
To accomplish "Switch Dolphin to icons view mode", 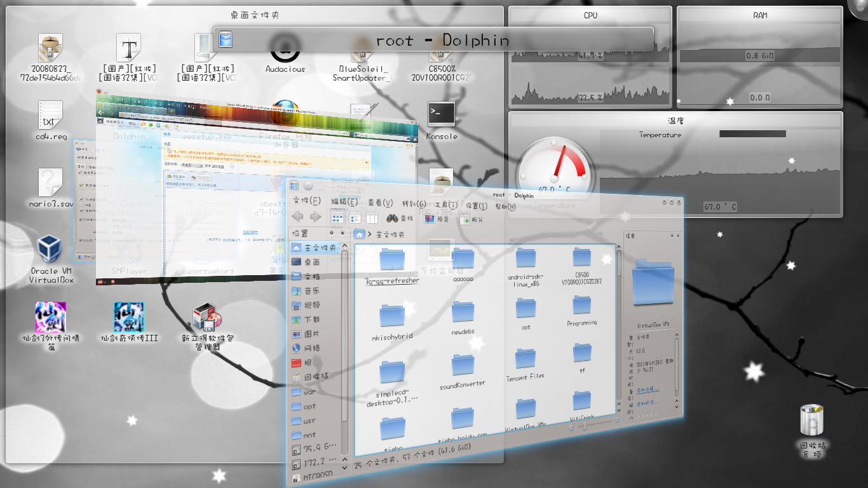I will click(x=338, y=218).
